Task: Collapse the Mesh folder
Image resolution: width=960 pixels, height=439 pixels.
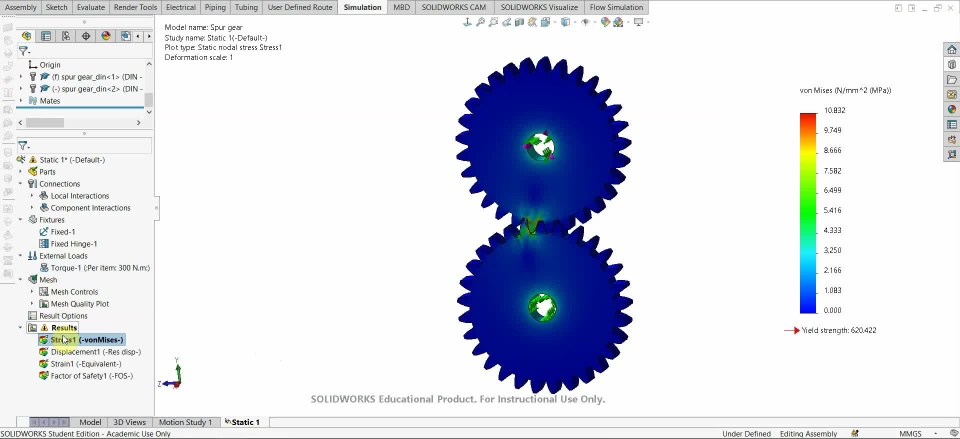Action: coord(20,280)
